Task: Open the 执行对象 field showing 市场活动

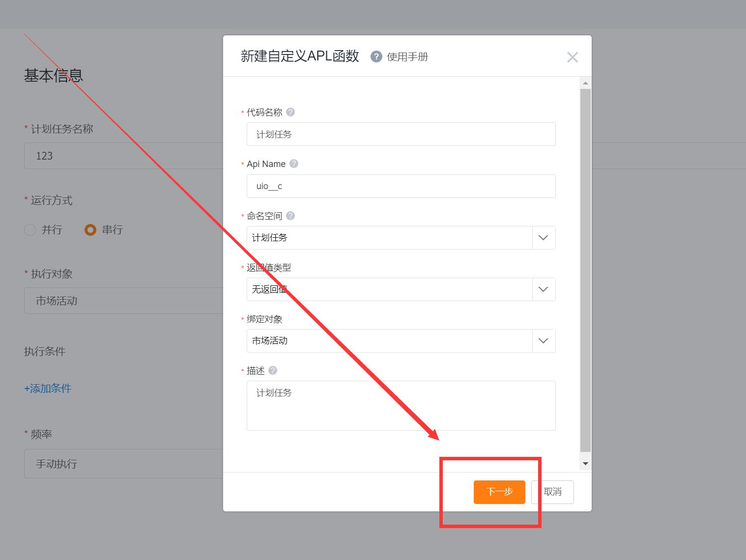Action: [x=123, y=301]
